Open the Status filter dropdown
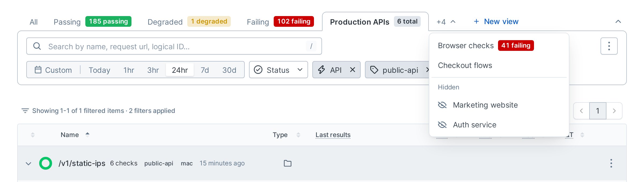The image size is (644, 182). pos(278,70)
